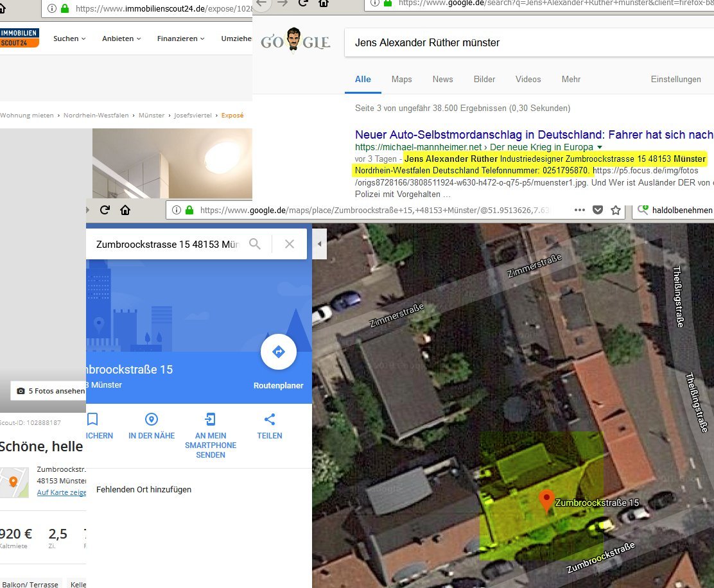Click the site info icon in the ImmobilienScout24 address bar
714x588 pixels.
[52, 8]
